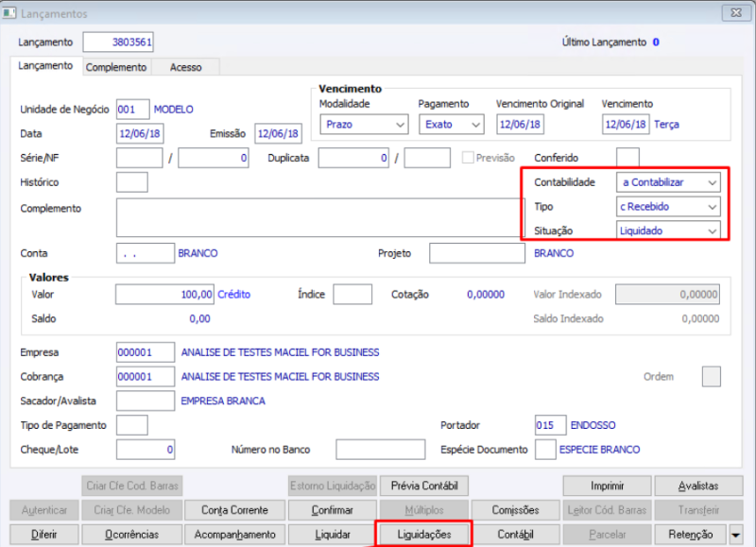
Task: Click the Empresa code field 000001
Action: [x=146, y=352]
